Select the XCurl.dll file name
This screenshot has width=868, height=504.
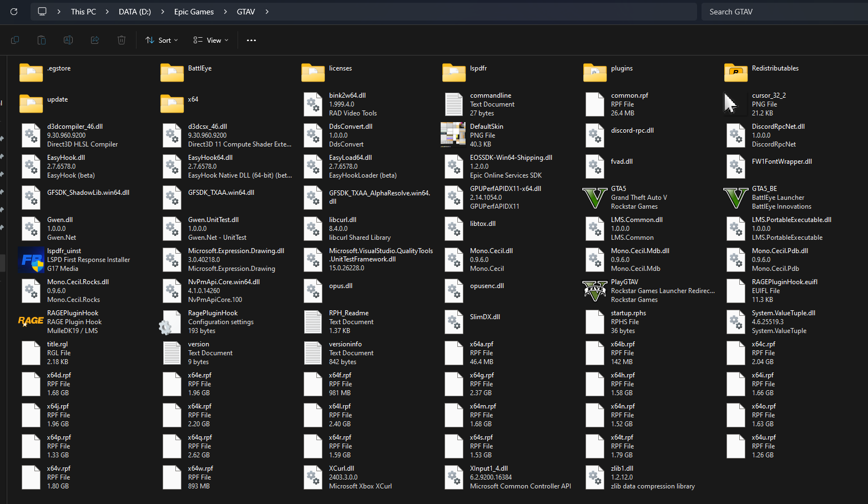341,468
